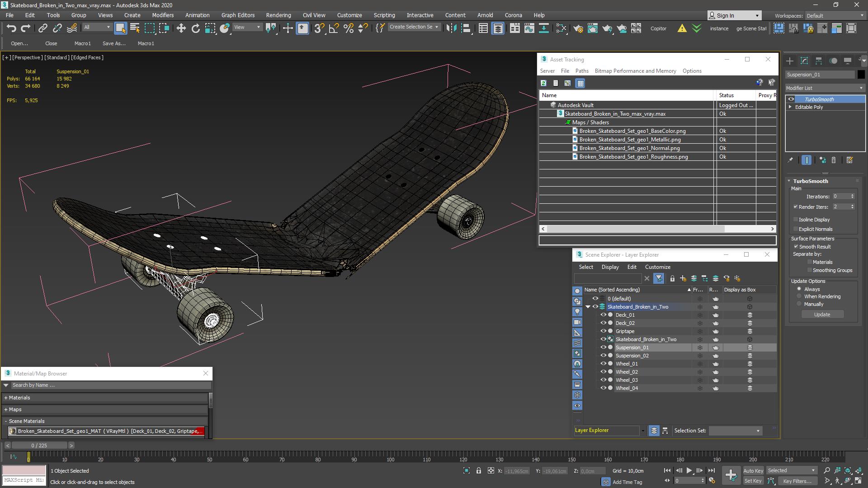This screenshot has height=488, width=868.
Task: Enable Explicit Normals checkbox
Action: (x=796, y=229)
